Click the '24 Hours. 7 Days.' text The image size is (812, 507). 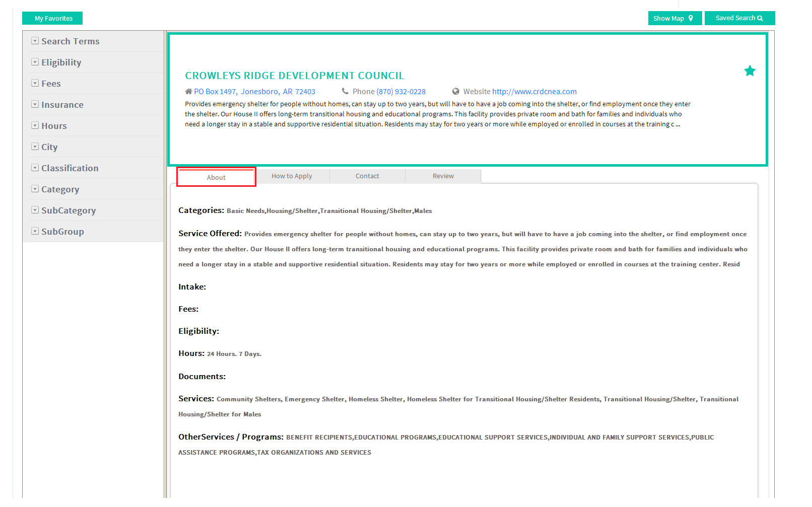click(x=234, y=354)
